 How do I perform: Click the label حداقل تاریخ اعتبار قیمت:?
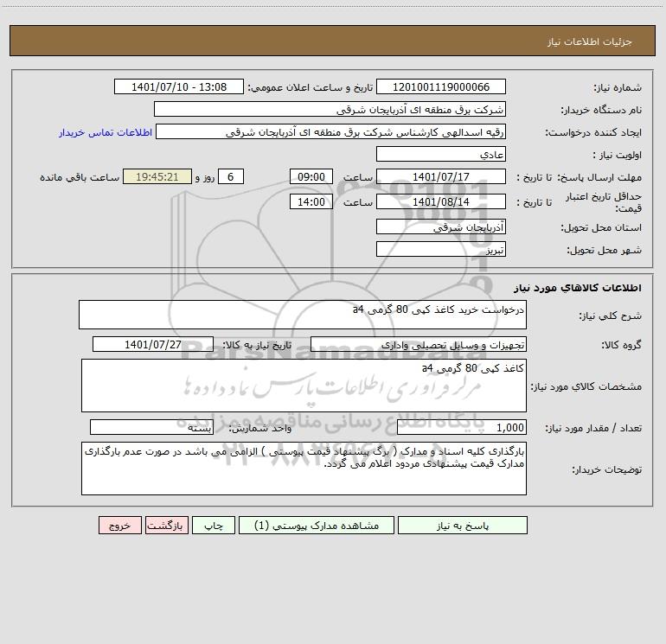coord(603,202)
